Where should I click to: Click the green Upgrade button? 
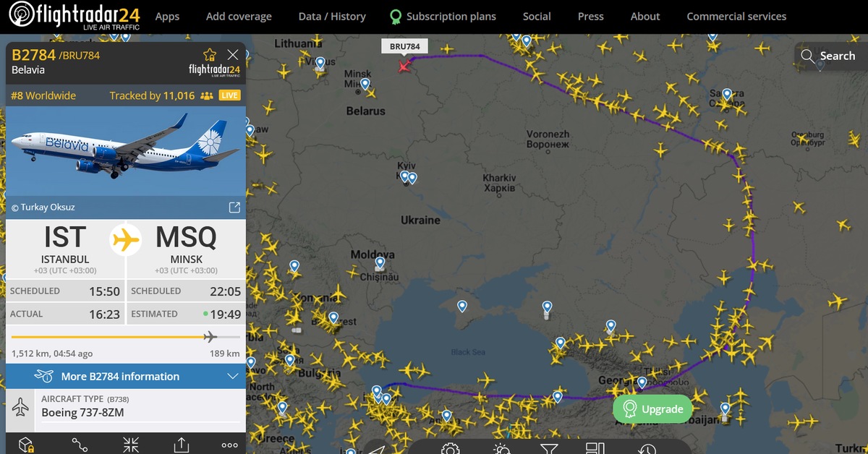tap(653, 409)
